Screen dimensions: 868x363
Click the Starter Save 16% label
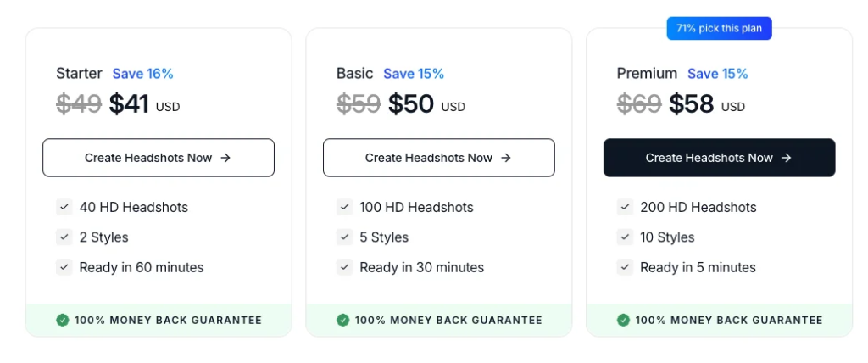click(x=142, y=74)
